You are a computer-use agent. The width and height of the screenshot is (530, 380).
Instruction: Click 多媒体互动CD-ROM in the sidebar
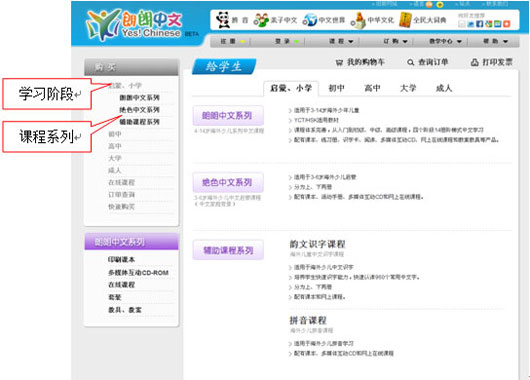[x=138, y=272]
